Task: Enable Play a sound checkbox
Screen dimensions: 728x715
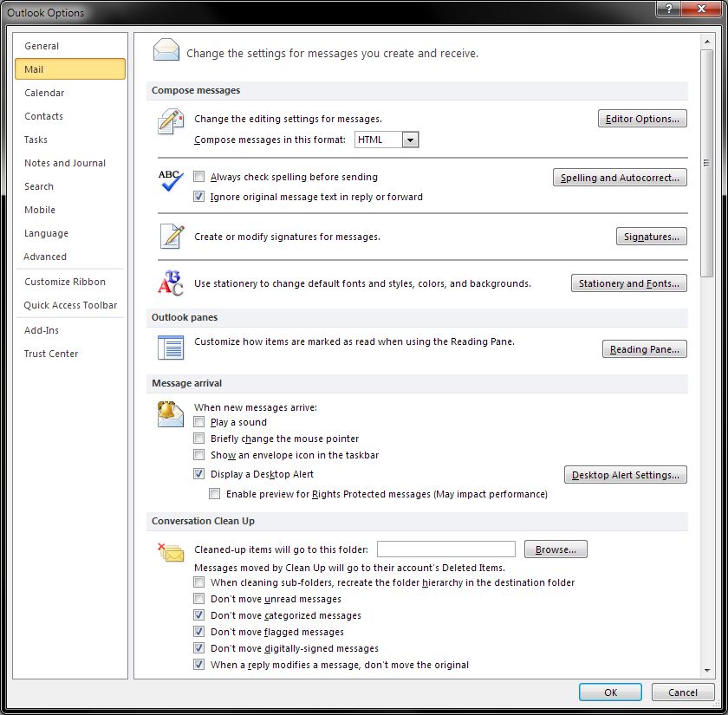Action: [x=198, y=421]
